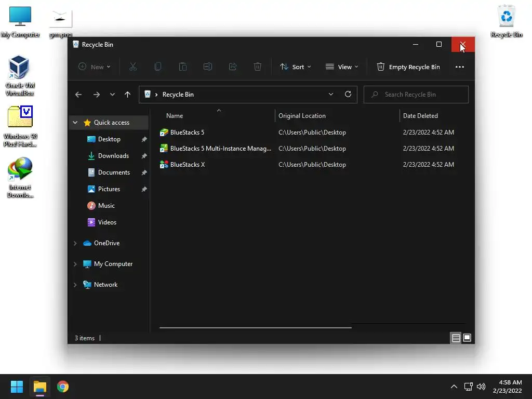Select the My Computer desktop icon
532x399 pixels.
pyautogui.click(x=20, y=22)
